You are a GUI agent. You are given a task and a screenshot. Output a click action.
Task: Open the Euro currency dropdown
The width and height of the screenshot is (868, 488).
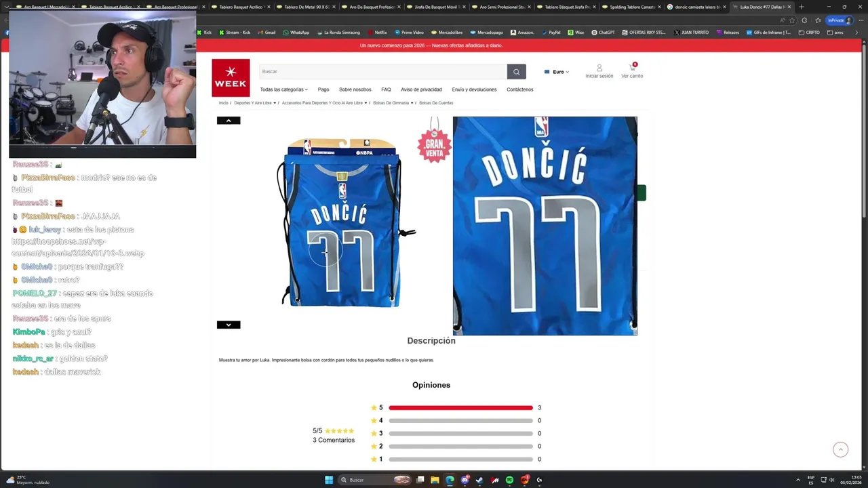(557, 72)
